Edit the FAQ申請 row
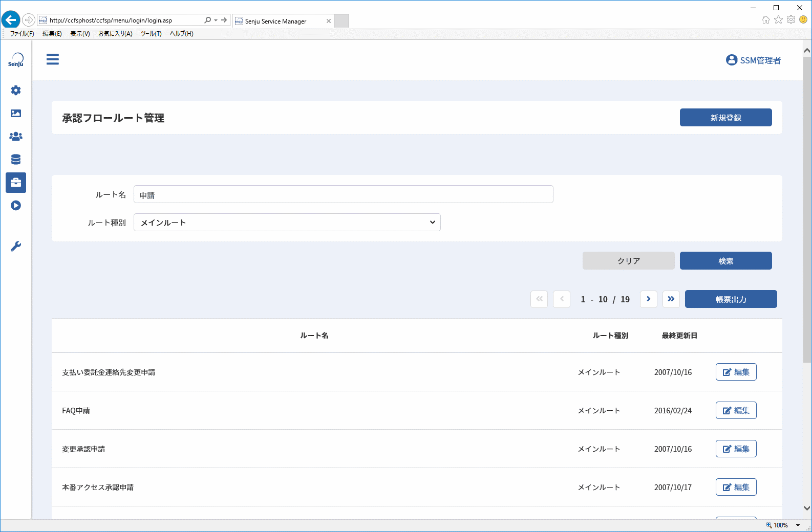 (736, 410)
